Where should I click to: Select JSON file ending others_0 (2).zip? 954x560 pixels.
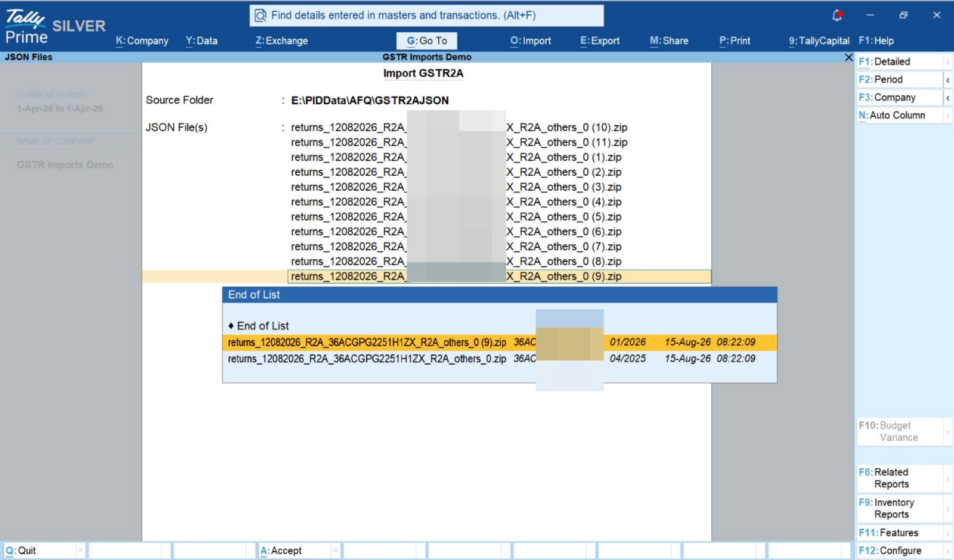[456, 172]
